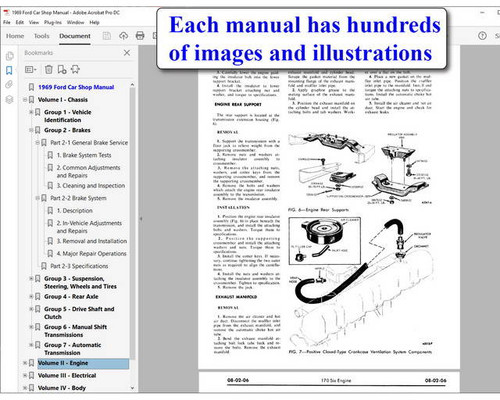The image size is (500, 400).
Task: Switch to the Document tab
Action: pyautogui.click(x=75, y=36)
